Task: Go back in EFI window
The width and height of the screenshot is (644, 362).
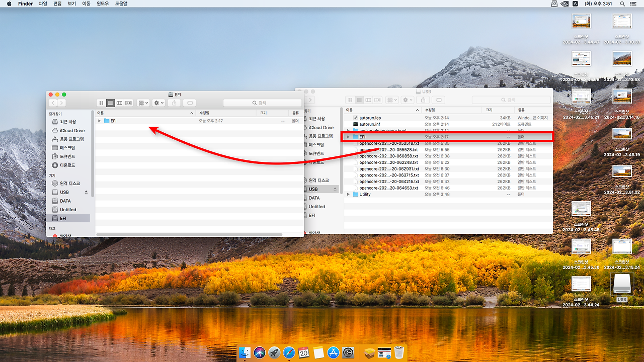Action: [53, 103]
